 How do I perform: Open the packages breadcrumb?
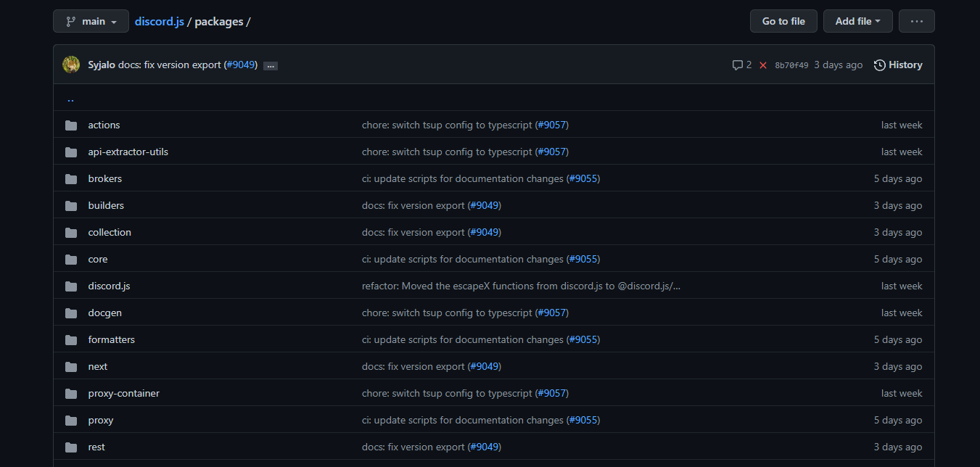[219, 21]
